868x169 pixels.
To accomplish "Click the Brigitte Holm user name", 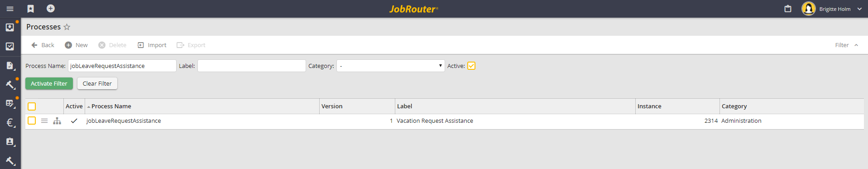I will coord(835,9).
